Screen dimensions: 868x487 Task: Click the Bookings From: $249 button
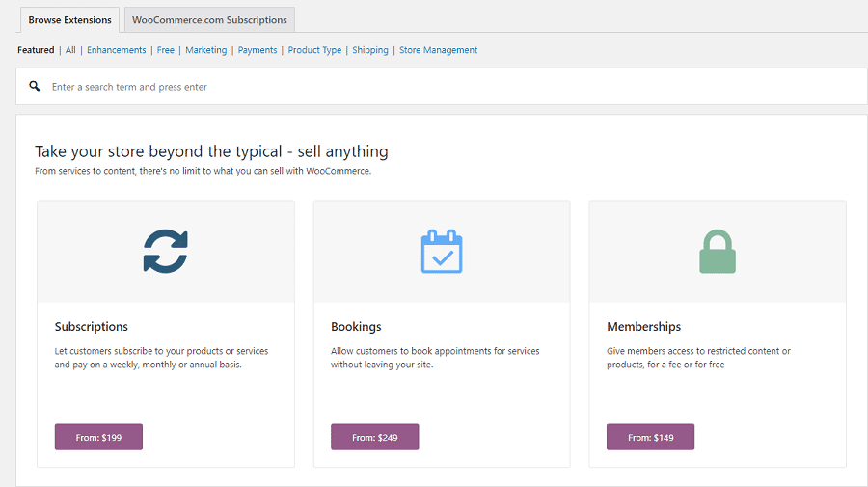(374, 437)
